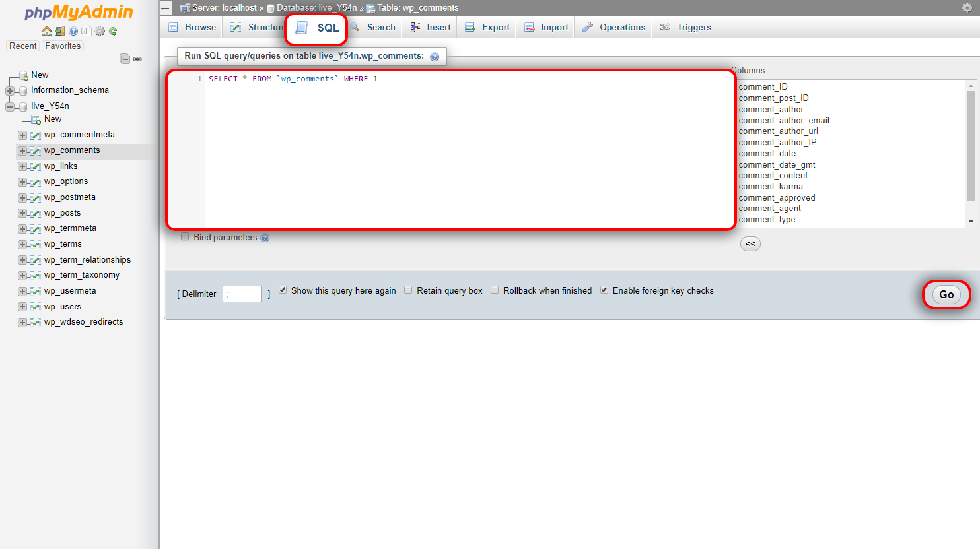980x549 pixels.
Task: Click wp_terms table structure icon
Action: pos(36,244)
